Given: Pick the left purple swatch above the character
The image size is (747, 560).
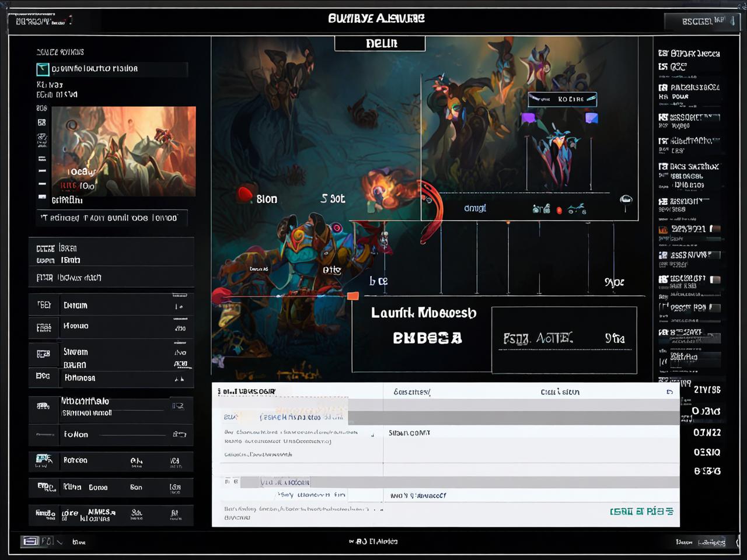Looking at the screenshot, I should tap(528, 118).
